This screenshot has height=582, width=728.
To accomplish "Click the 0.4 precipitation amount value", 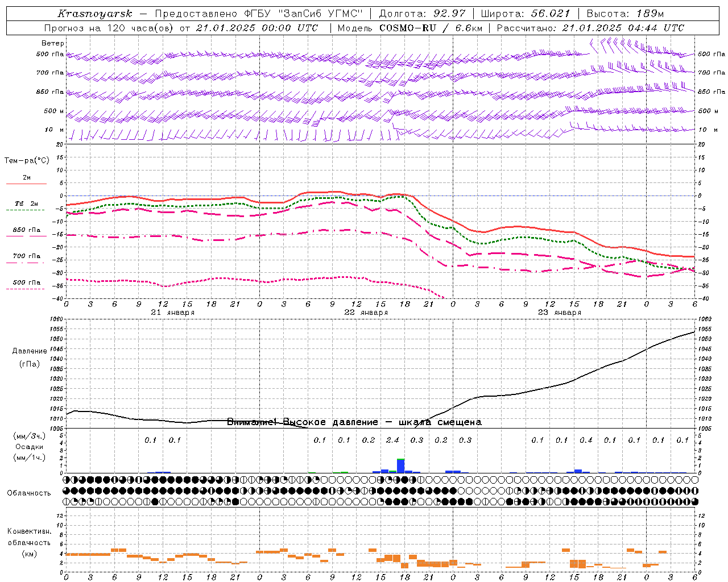I will (x=586, y=440).
